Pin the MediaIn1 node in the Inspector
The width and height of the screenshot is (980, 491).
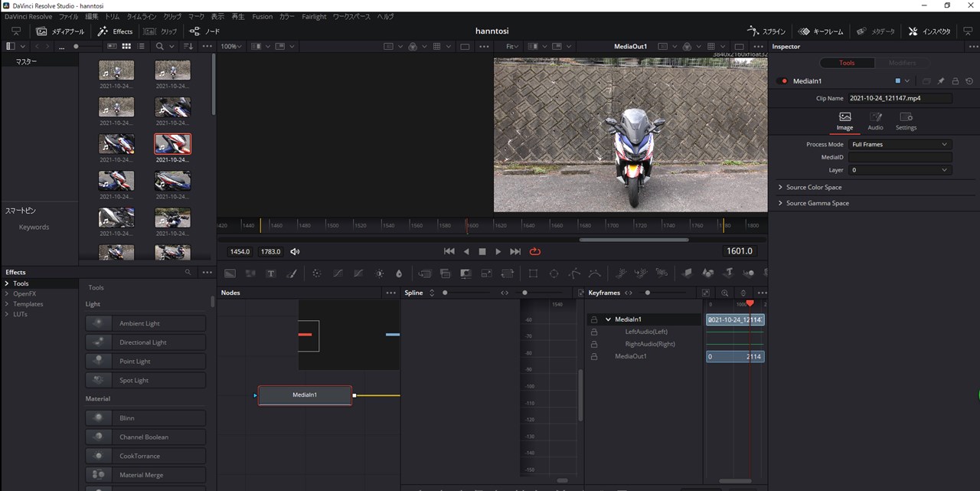(941, 81)
